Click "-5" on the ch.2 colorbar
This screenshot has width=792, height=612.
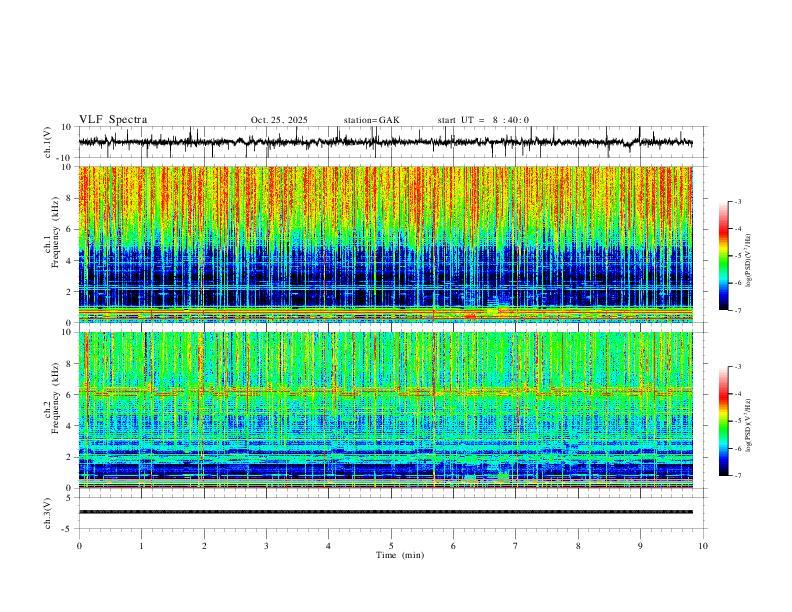coord(738,421)
